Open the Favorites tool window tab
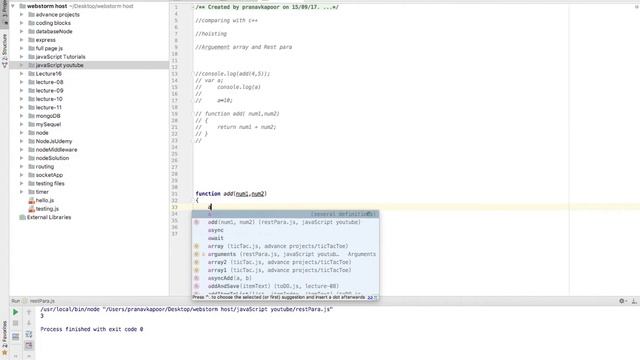640x360 pixels. point(4,337)
